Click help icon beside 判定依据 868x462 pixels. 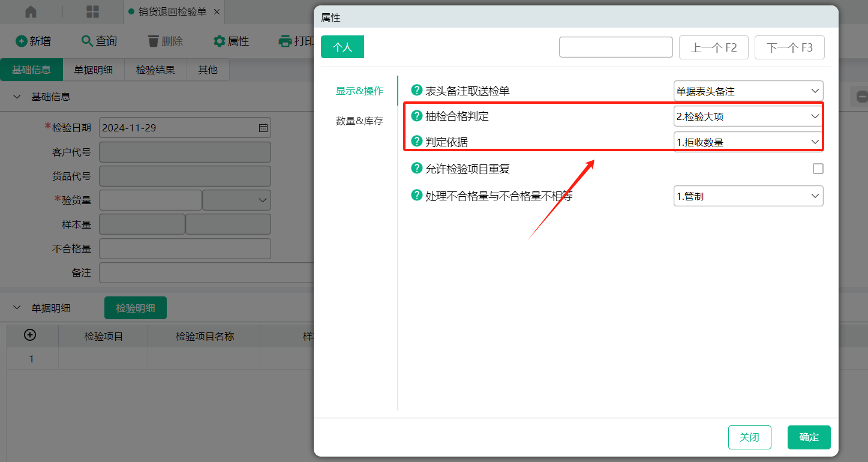point(416,142)
